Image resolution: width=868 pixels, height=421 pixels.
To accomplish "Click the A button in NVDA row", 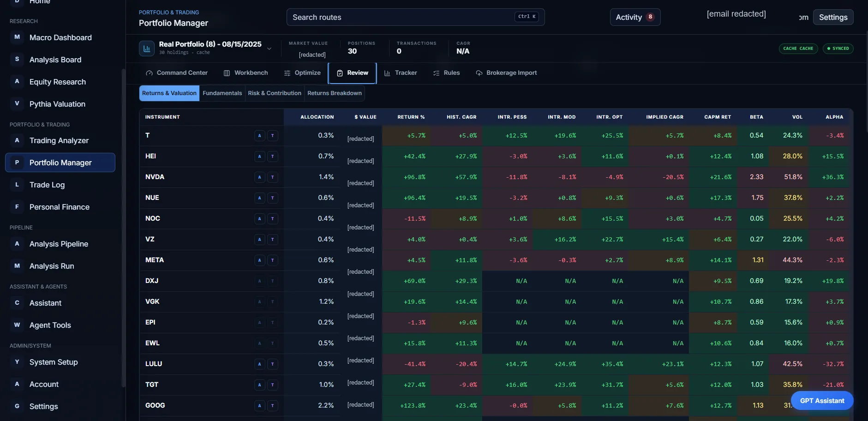I will click(x=259, y=177).
